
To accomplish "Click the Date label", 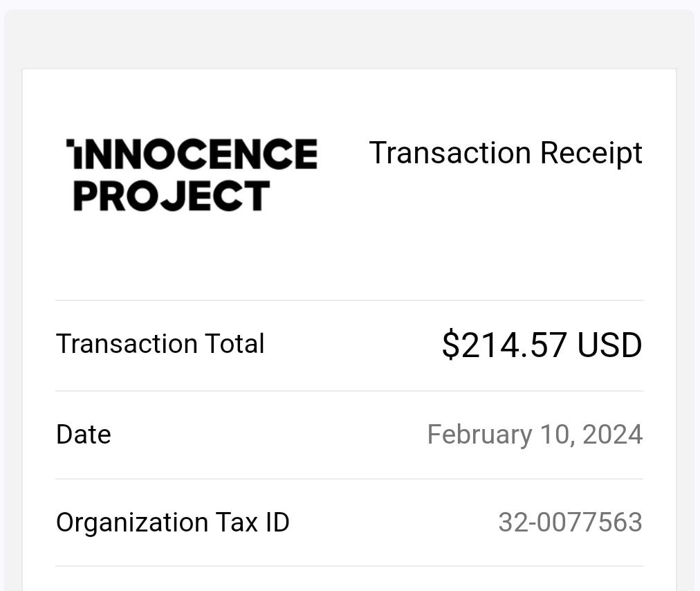I will 84,434.
